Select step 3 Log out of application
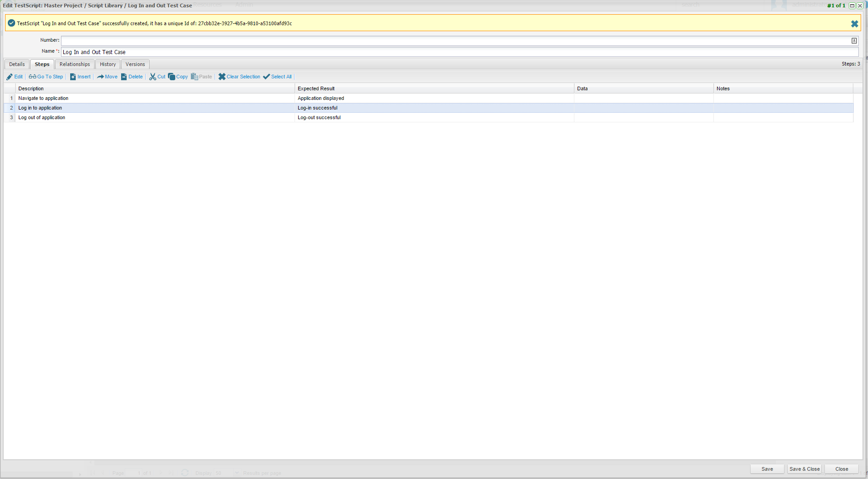 [42, 118]
